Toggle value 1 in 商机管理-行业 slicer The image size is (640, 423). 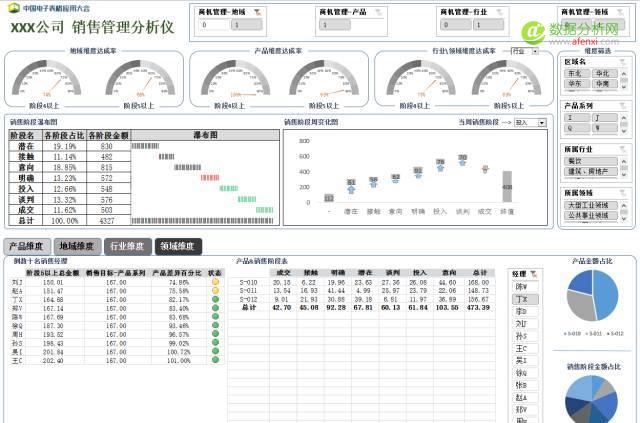(488, 25)
